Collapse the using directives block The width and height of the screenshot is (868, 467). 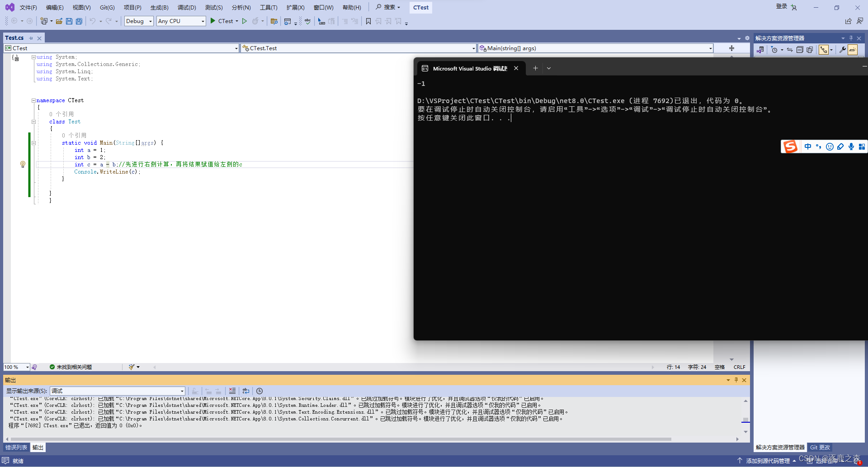click(33, 57)
